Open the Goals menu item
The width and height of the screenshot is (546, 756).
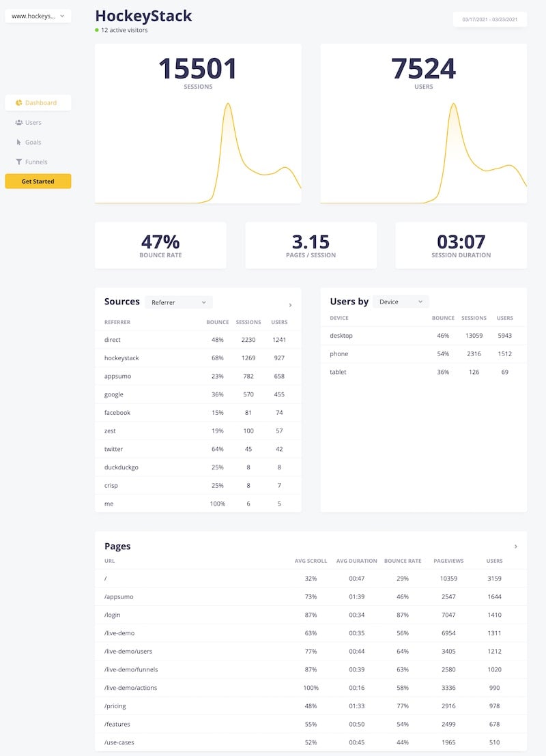(33, 143)
